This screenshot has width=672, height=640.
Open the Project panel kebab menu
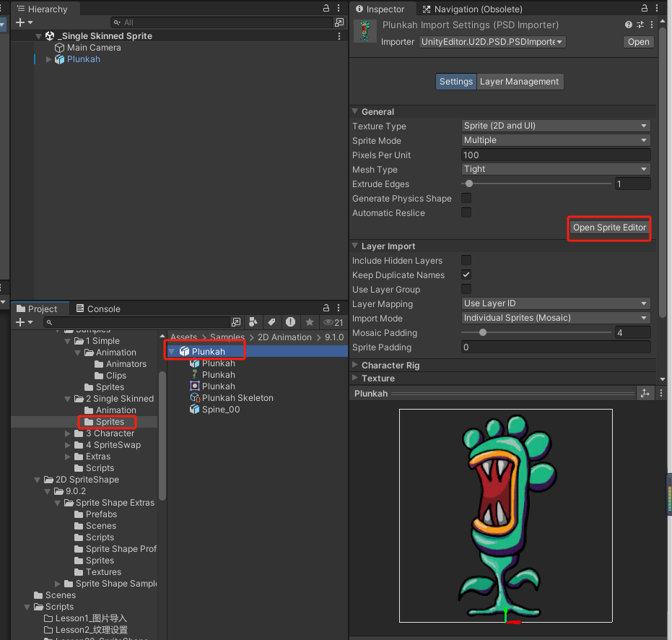pos(339,308)
